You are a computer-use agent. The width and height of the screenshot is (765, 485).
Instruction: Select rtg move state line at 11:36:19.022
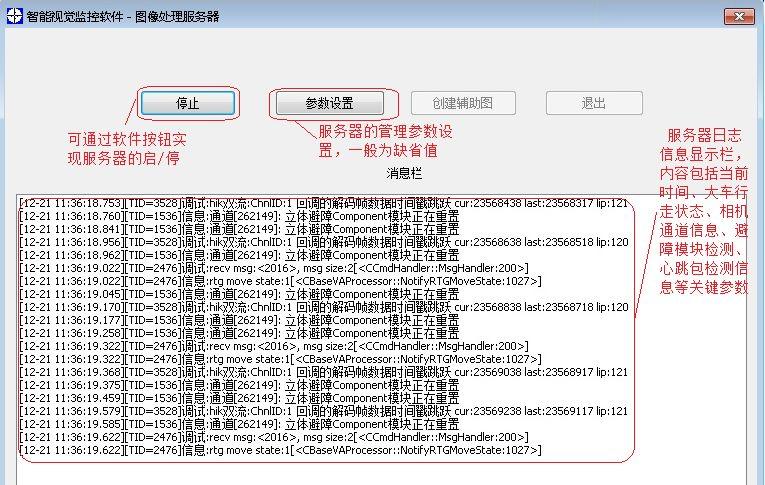pyautogui.click(x=281, y=281)
